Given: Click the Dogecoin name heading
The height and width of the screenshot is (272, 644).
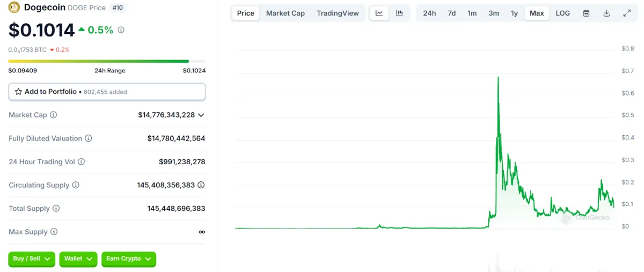Looking at the screenshot, I should (x=45, y=8).
